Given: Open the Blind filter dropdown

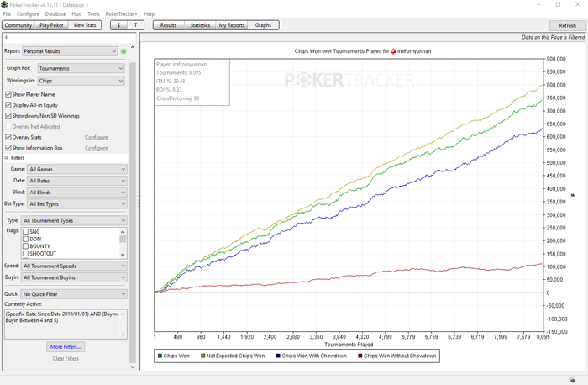Looking at the screenshot, I should (77, 192).
